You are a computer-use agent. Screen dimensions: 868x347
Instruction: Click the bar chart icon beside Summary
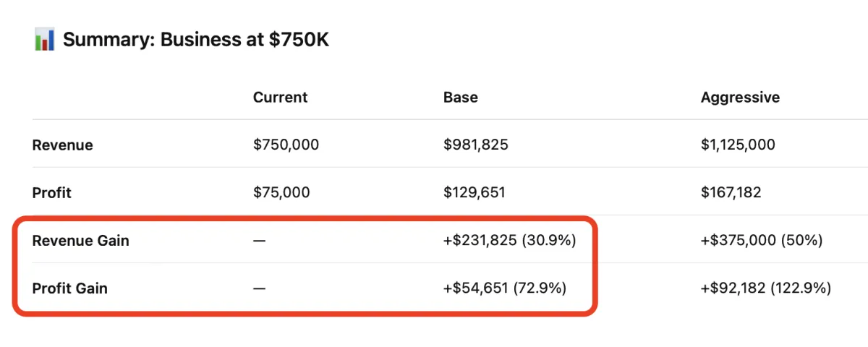pos(44,39)
